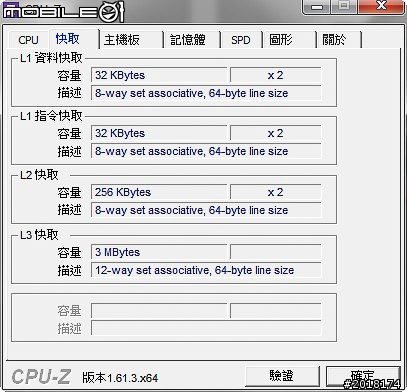This screenshot has height=392, width=407.
Task: Click the L1 資料快取 group label
Action: [51, 58]
